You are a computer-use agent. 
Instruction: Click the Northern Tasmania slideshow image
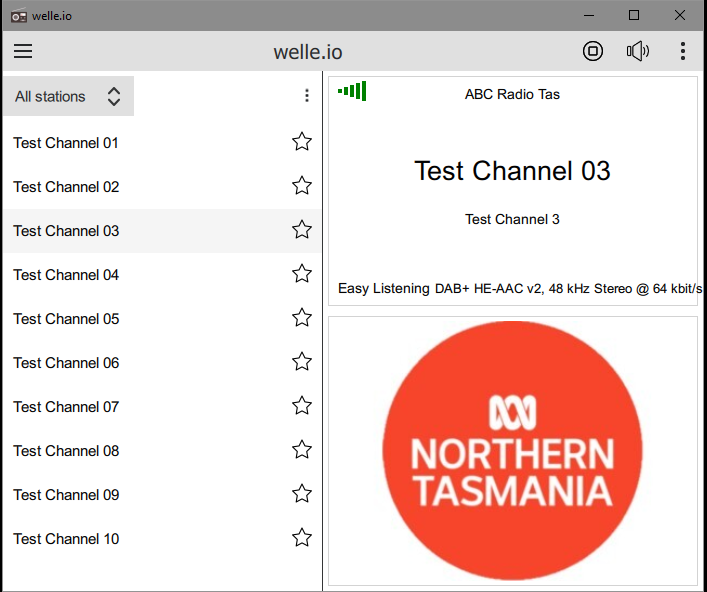click(x=513, y=450)
